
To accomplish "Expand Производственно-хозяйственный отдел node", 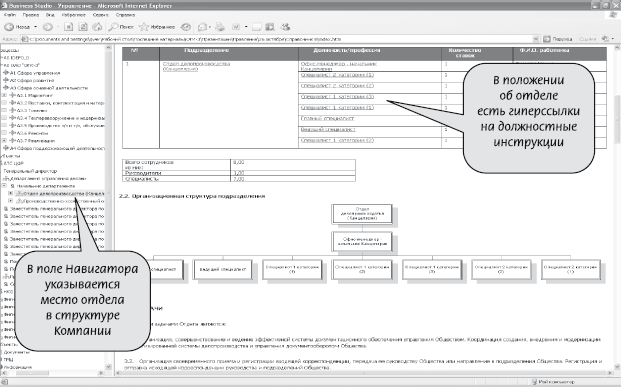I will 11,201.
